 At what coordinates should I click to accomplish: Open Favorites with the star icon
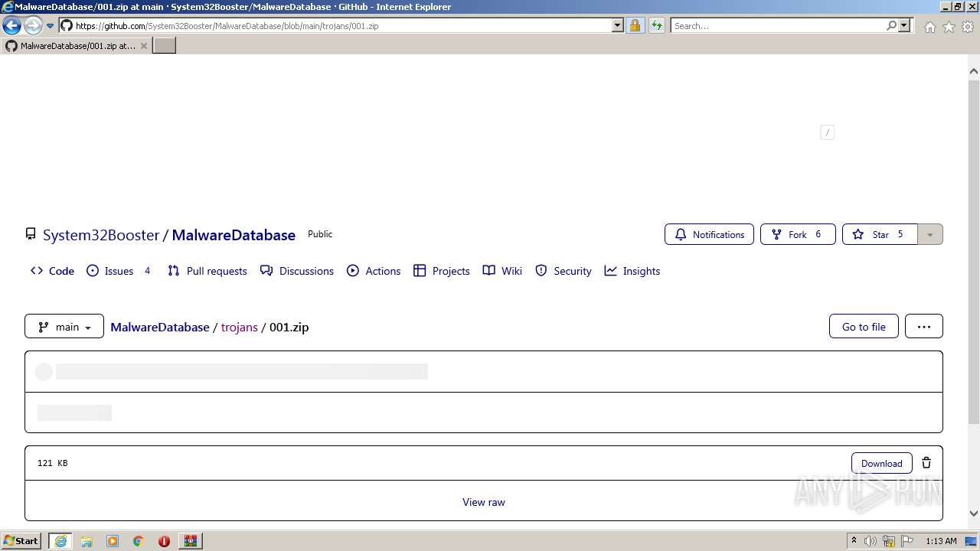point(949,27)
